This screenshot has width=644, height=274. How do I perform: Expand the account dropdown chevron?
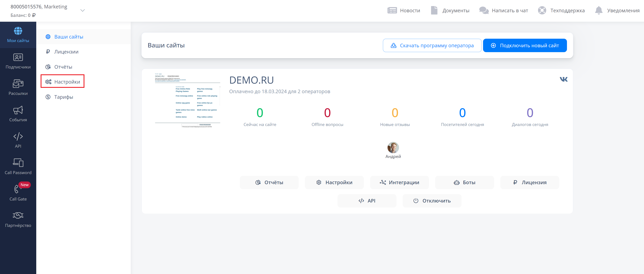(x=83, y=11)
